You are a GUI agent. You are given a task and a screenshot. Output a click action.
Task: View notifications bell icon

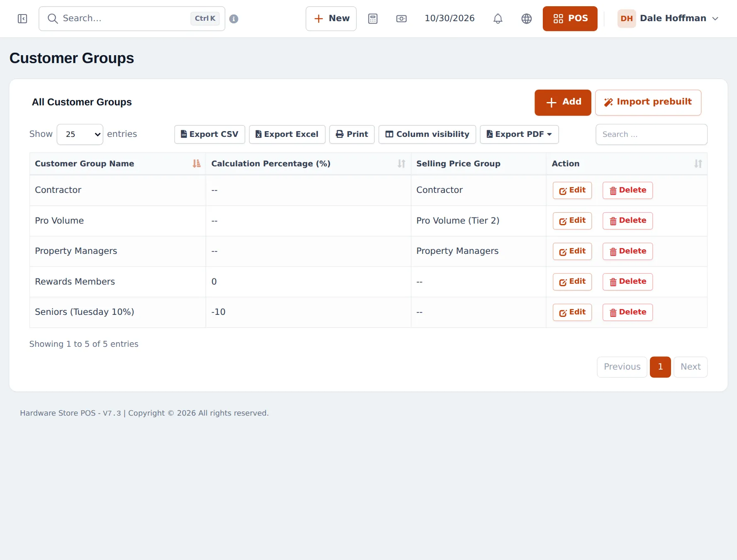[x=498, y=19]
